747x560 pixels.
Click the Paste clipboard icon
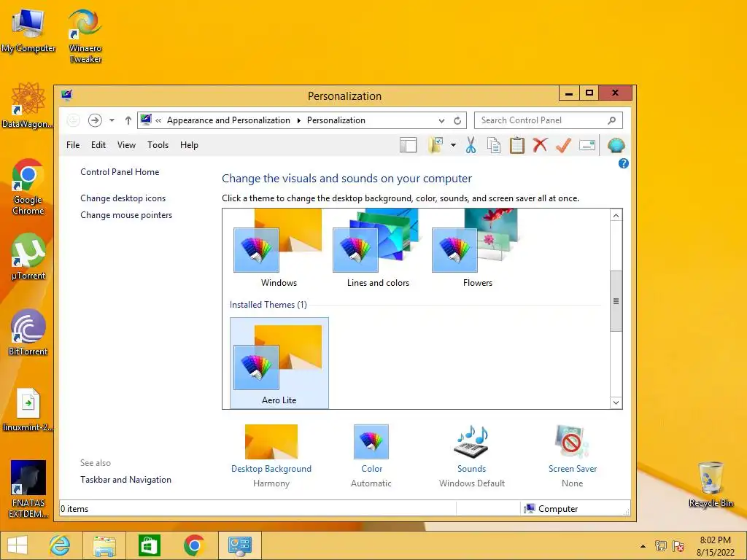pyautogui.click(x=516, y=145)
